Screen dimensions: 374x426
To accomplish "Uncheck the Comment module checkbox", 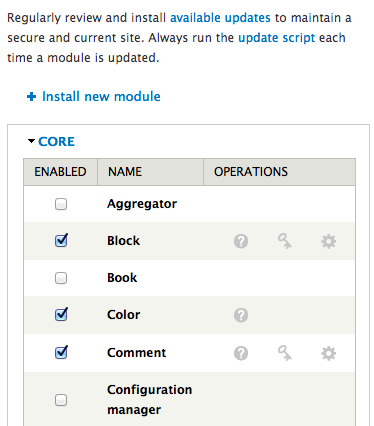I will tap(61, 352).
